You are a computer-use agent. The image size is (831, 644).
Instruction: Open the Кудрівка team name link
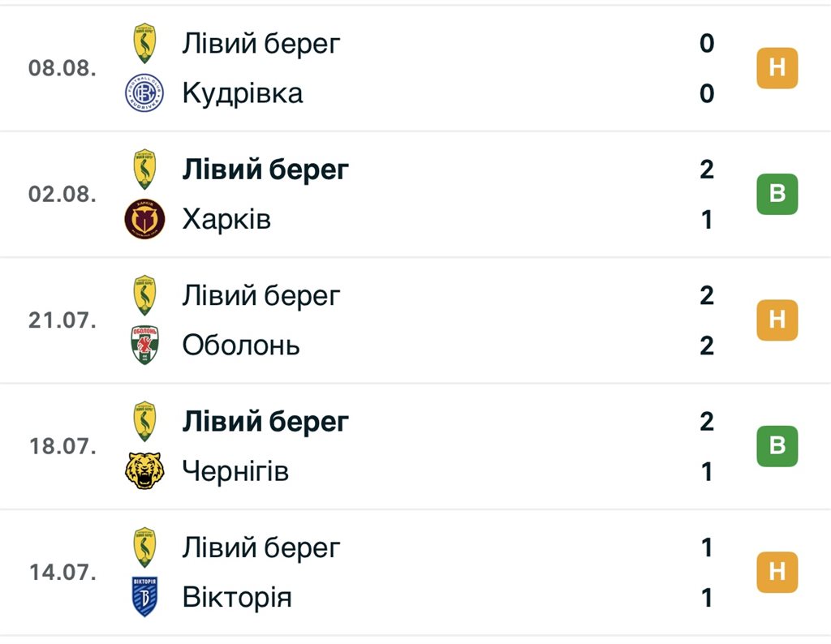pos(243,93)
